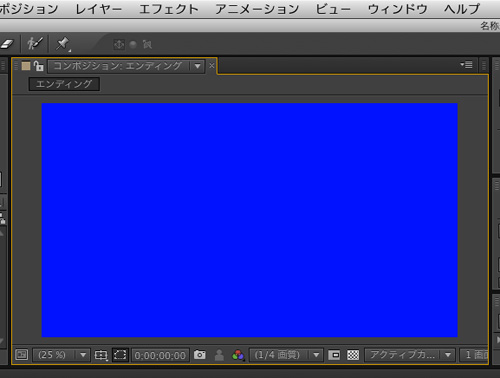Click the エンディング composition breadcrumb button

(x=64, y=84)
